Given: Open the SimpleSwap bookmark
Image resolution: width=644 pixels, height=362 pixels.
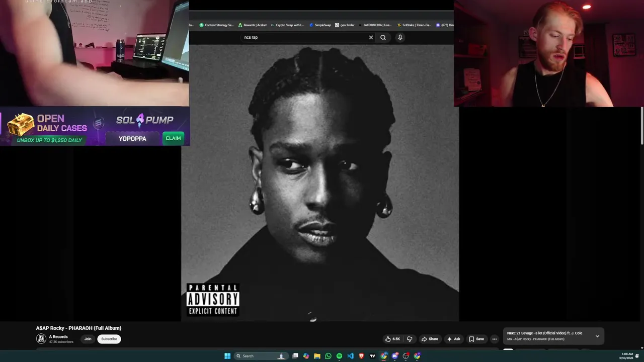Looking at the screenshot, I should pos(320,25).
